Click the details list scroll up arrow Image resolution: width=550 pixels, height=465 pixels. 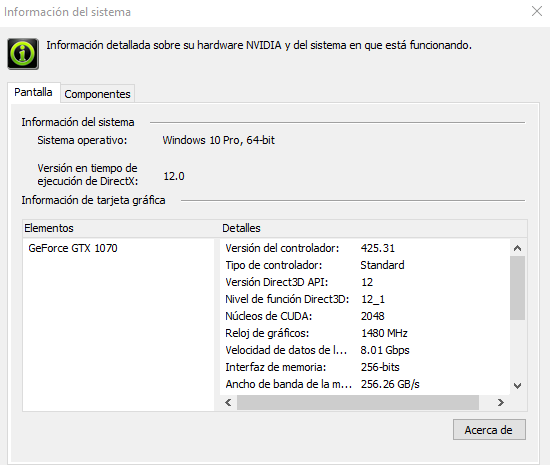point(517,248)
